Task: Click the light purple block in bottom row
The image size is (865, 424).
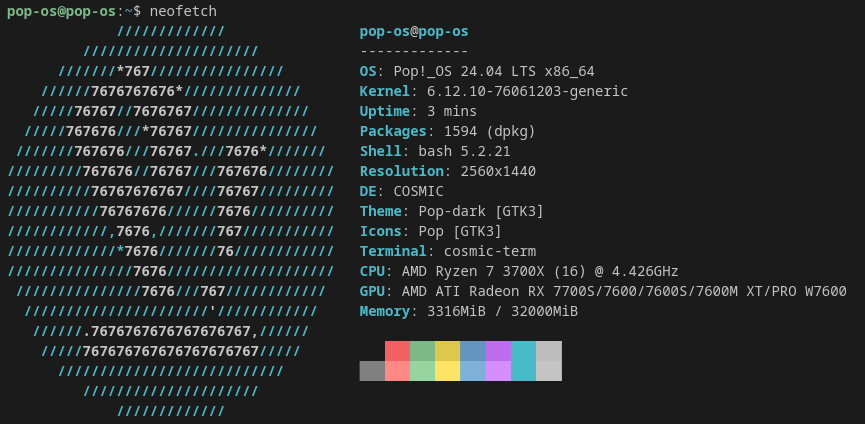Action: [498, 371]
